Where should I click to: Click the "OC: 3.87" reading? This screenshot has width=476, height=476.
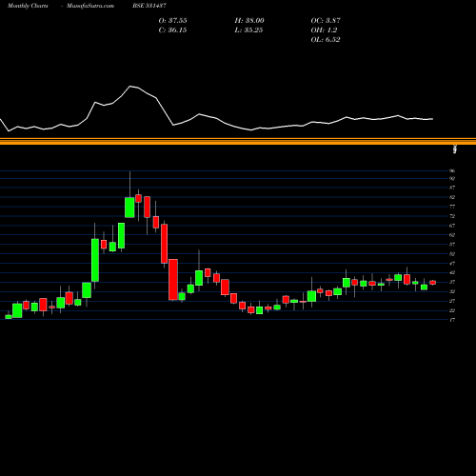[x=326, y=21]
